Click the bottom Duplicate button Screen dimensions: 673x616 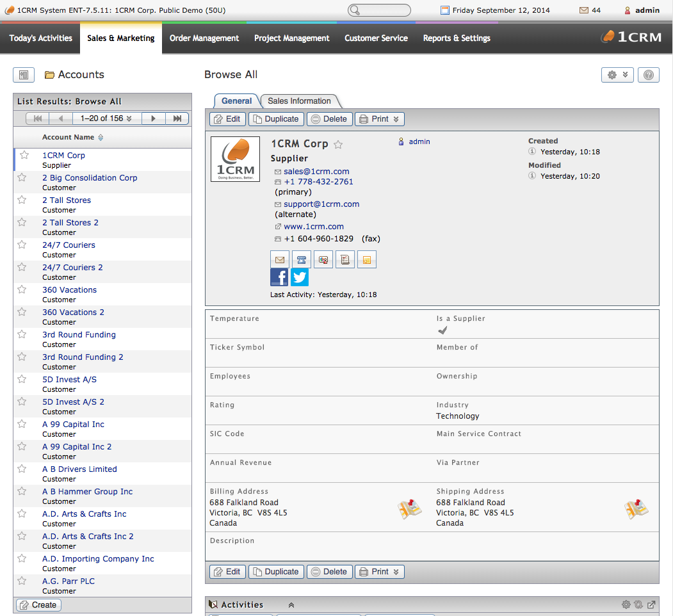tap(276, 572)
